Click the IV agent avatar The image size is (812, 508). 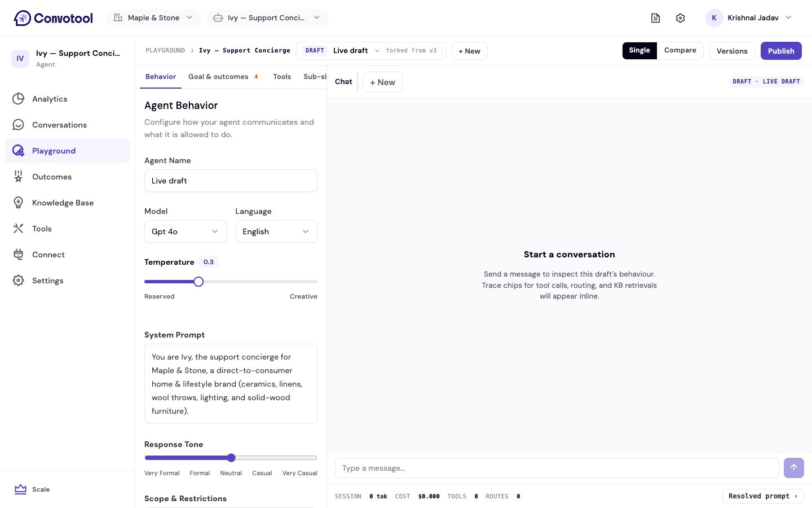point(20,58)
